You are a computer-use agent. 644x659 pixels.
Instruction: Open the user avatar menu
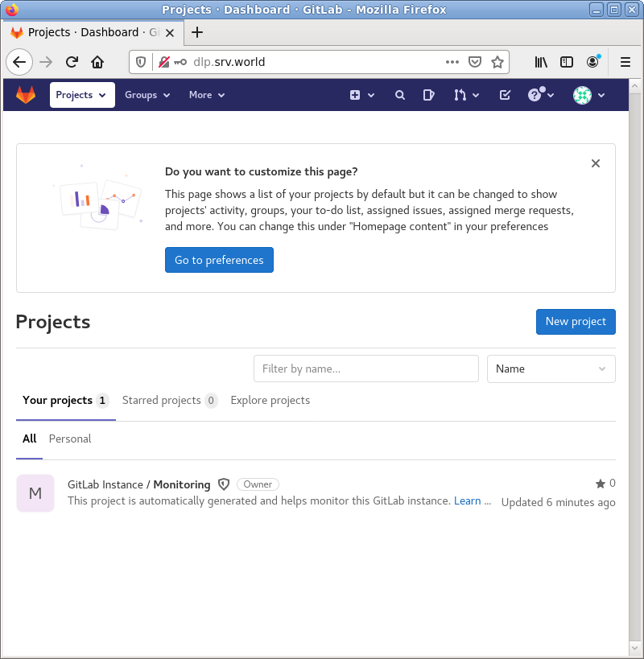click(x=582, y=94)
